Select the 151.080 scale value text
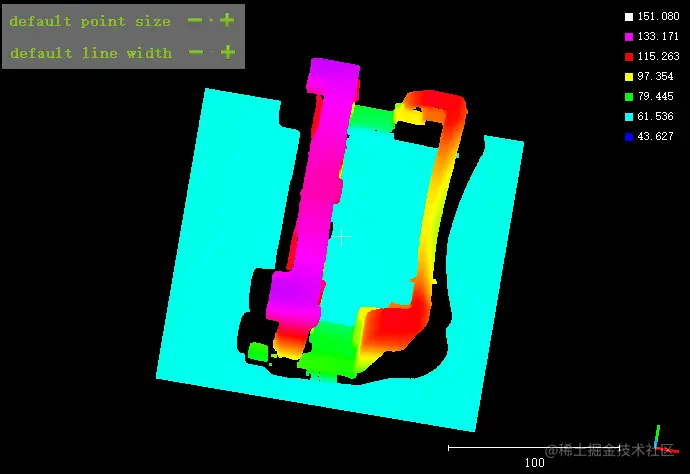This screenshot has height=474, width=690. click(658, 16)
